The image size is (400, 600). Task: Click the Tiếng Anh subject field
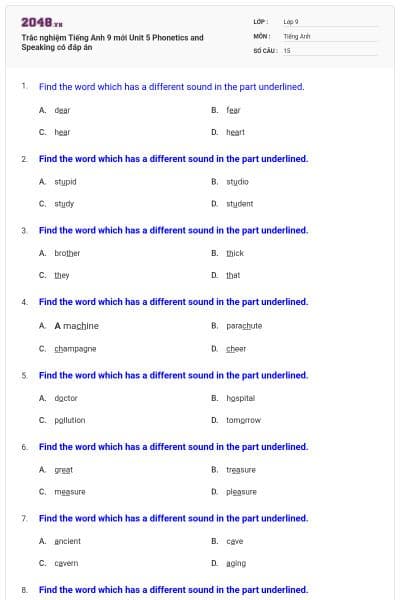330,36
